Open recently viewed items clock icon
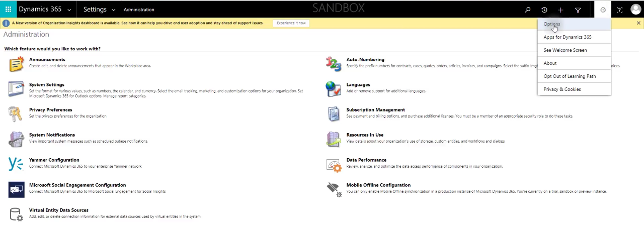 (x=544, y=10)
